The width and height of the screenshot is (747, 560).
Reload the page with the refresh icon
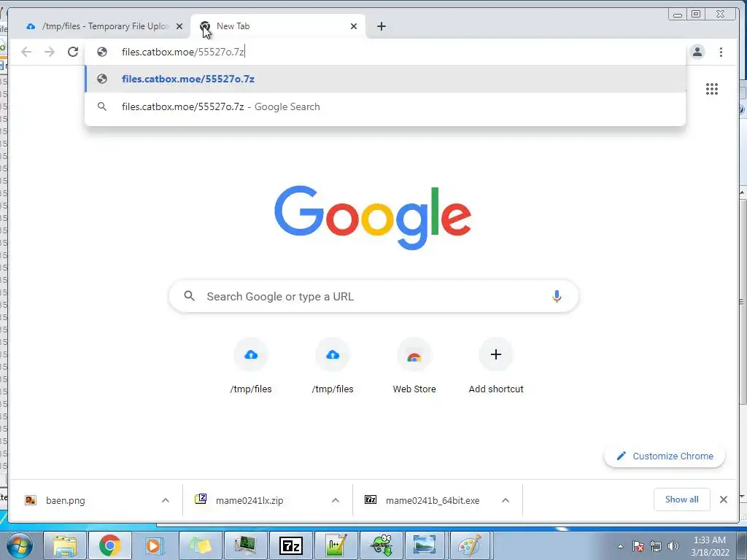73,52
